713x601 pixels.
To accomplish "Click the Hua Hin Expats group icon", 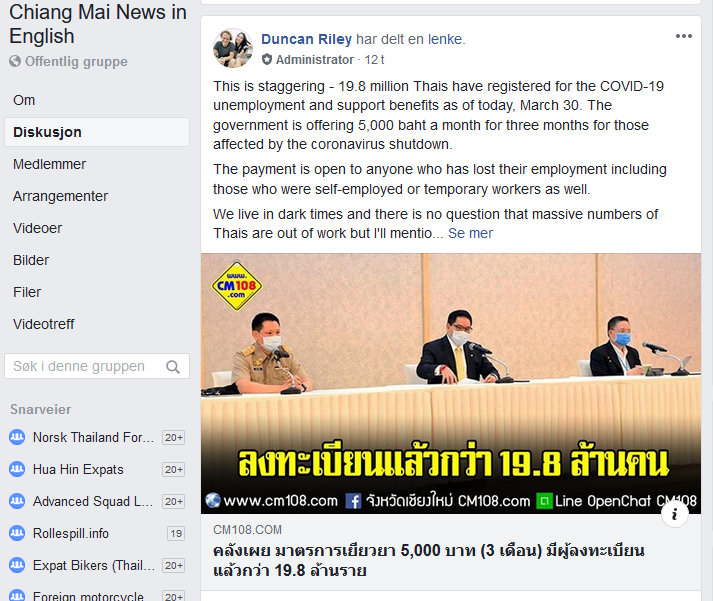I will [17, 469].
